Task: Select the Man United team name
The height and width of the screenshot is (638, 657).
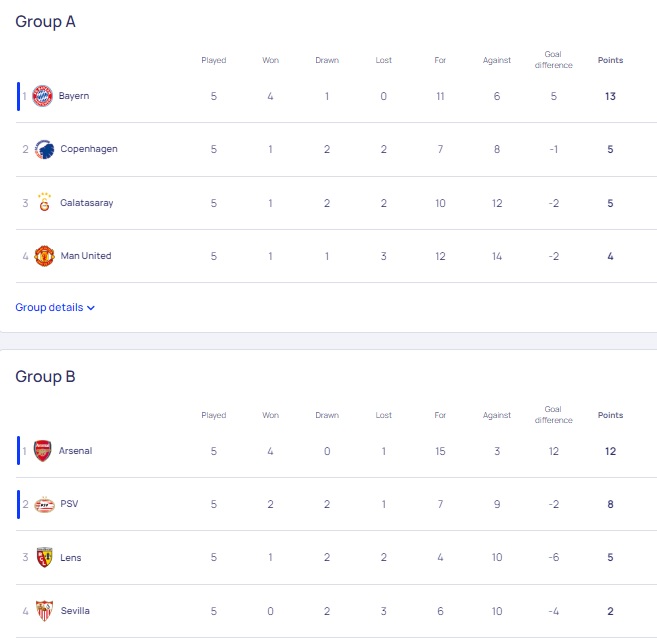Action: coord(86,256)
